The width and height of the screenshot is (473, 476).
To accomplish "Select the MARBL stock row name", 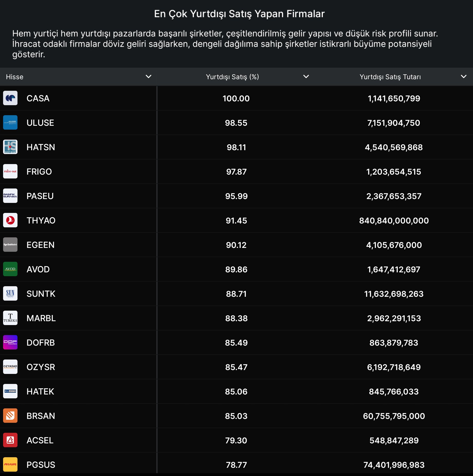I will click(x=41, y=318).
